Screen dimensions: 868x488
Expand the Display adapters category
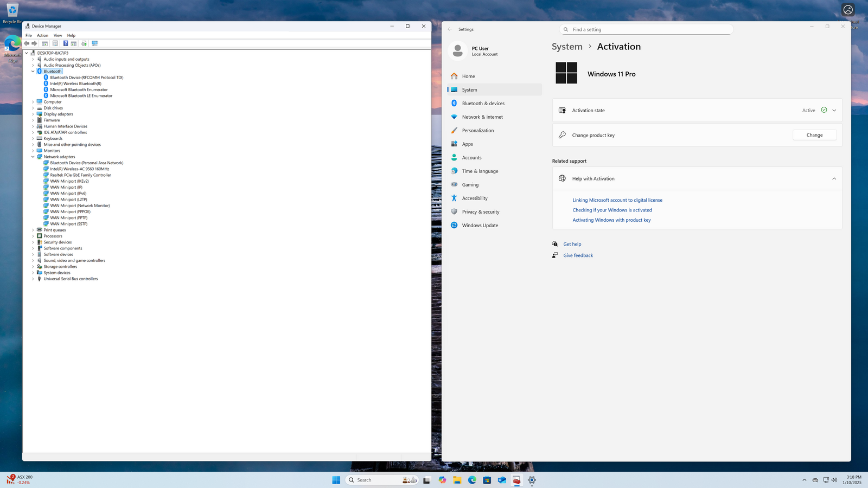(33, 114)
